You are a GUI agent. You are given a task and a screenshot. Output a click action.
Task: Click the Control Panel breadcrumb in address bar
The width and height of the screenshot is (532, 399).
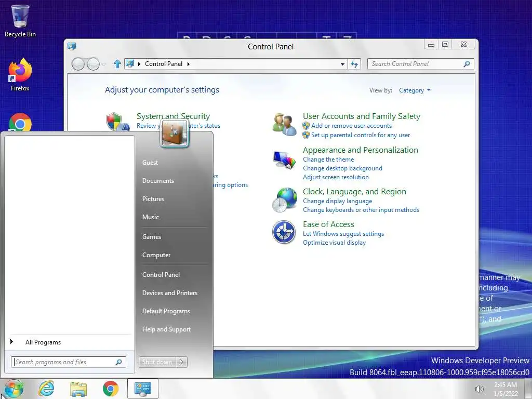(164, 64)
